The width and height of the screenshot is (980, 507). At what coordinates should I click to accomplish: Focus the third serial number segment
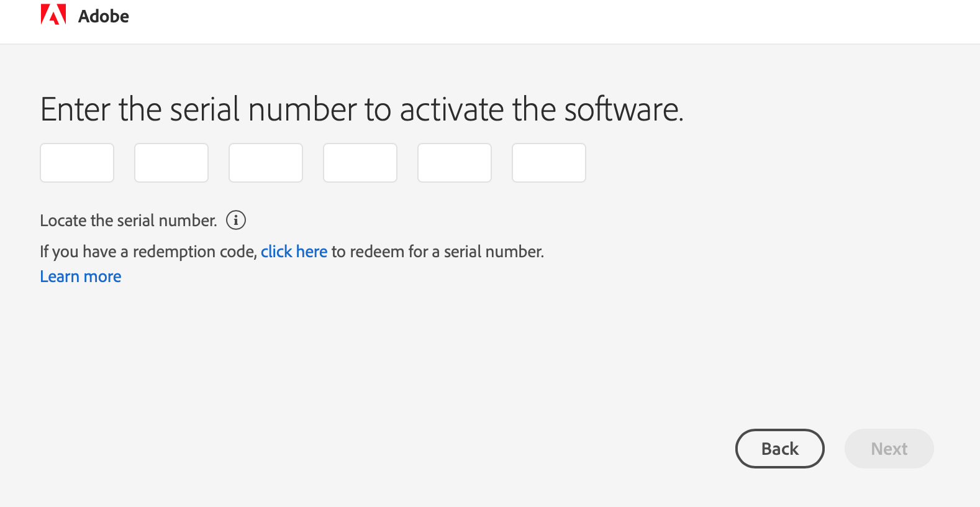(265, 162)
